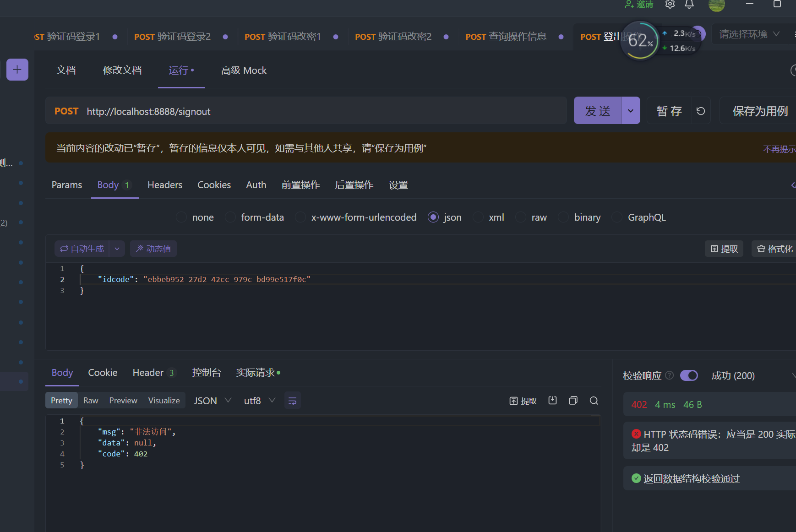
Task: Click the 邀请 invite button
Action: [639, 4]
